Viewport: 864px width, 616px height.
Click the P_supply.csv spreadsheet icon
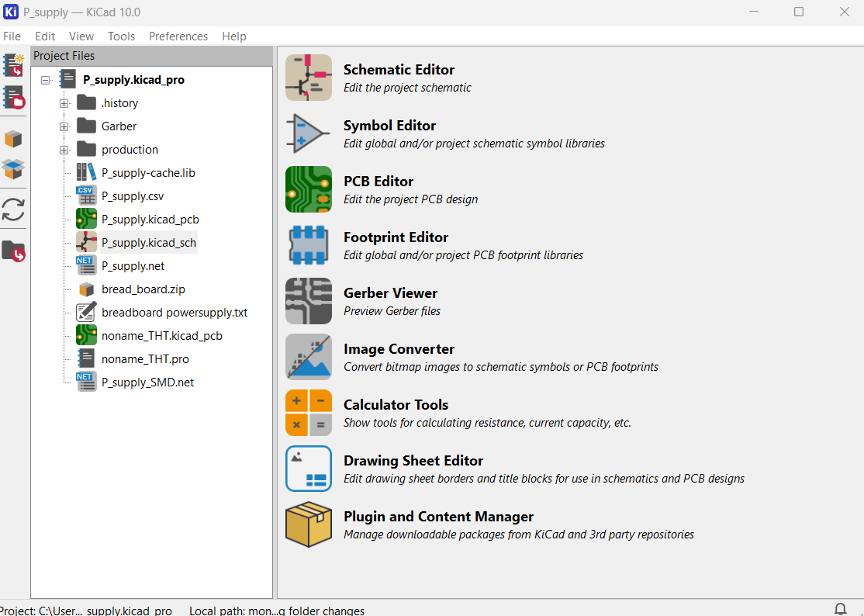87,196
